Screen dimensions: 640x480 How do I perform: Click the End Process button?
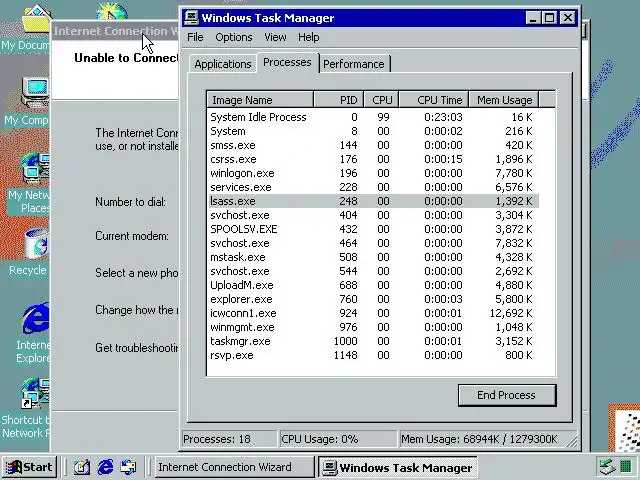507,395
